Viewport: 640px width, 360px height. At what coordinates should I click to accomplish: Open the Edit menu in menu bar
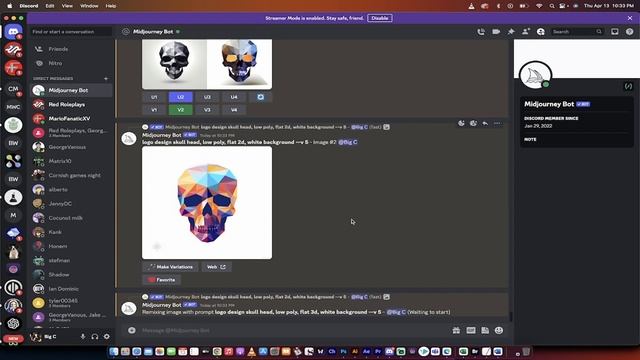pyautogui.click(x=50, y=6)
